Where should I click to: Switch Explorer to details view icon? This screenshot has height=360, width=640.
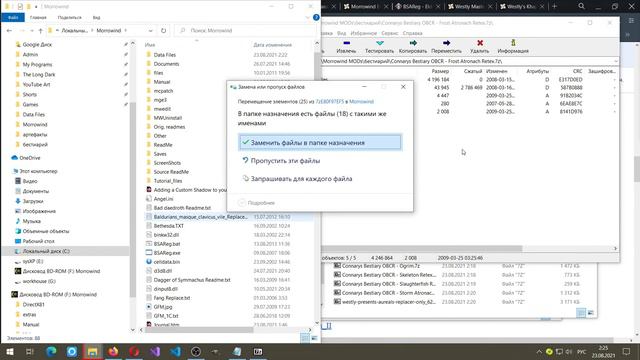(305, 338)
